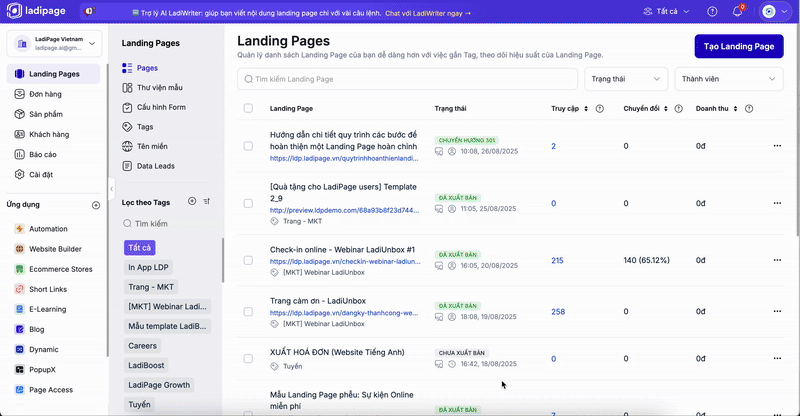Sort by the 'Truy cập' column arrows

586,109
